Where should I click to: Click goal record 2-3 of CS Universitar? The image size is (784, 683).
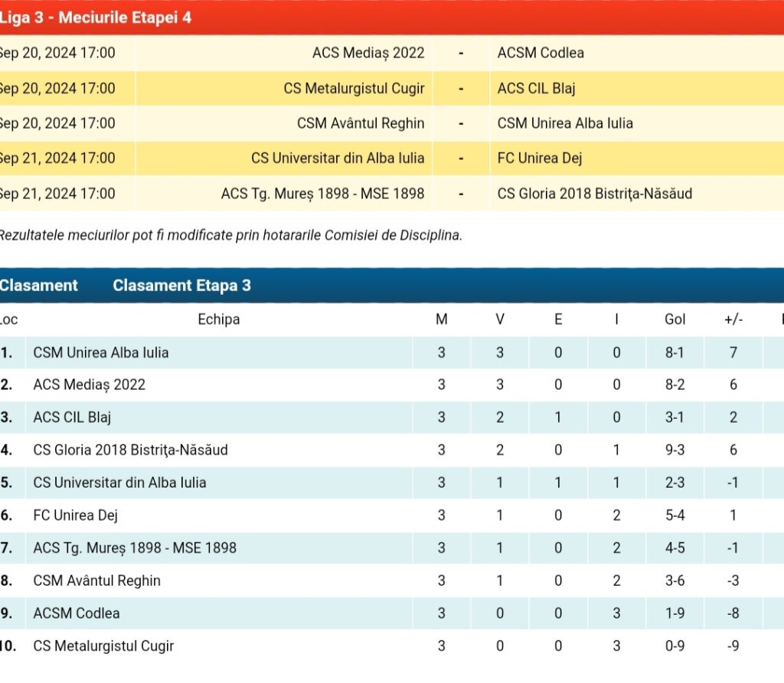click(675, 483)
